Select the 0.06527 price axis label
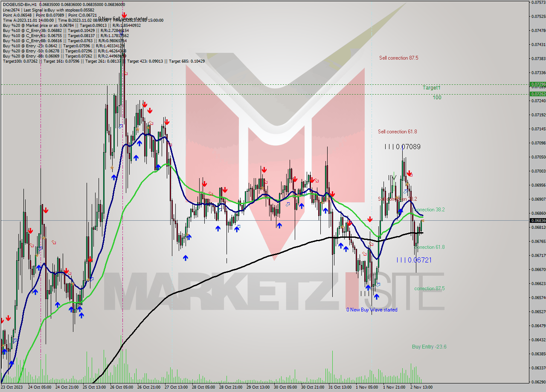Viewport: 546px width, 392px height. [538, 311]
